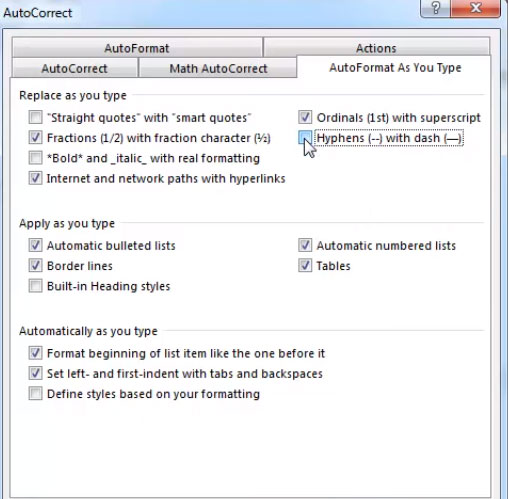
Task: Disable Automatic numbered lists
Action: pyautogui.click(x=305, y=245)
